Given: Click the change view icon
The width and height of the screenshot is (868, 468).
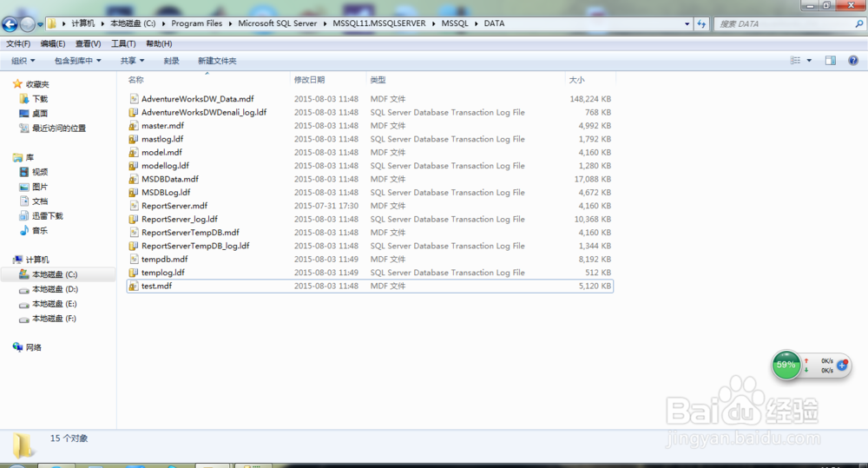Looking at the screenshot, I should tap(795, 61).
